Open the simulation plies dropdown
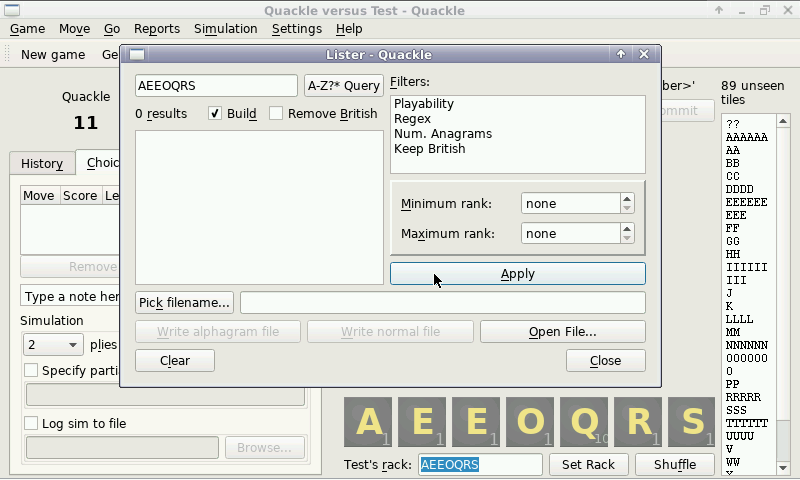Image resolution: width=800 pixels, height=480 pixels. tap(53, 345)
